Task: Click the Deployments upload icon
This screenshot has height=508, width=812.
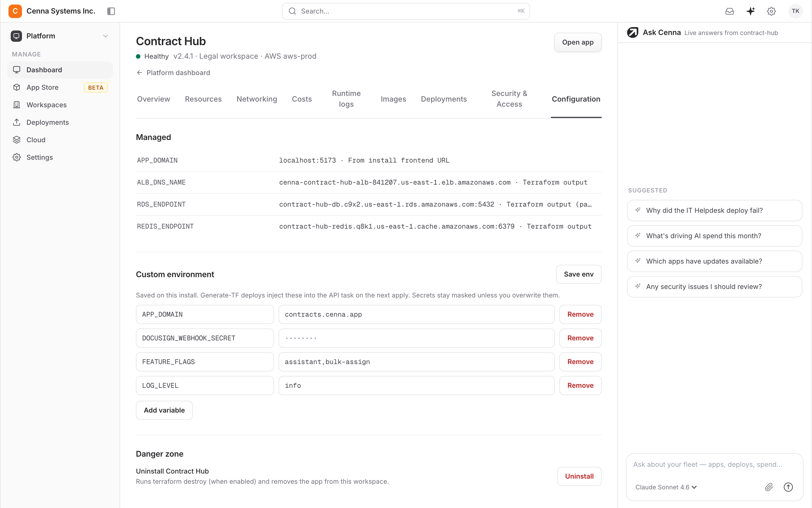Action: (16, 122)
